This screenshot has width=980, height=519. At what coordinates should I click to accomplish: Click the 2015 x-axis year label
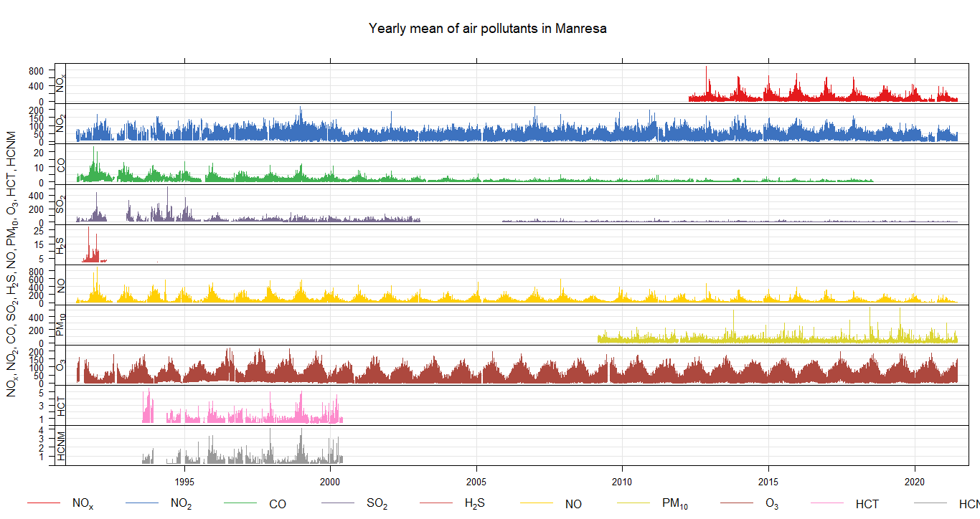(769, 480)
